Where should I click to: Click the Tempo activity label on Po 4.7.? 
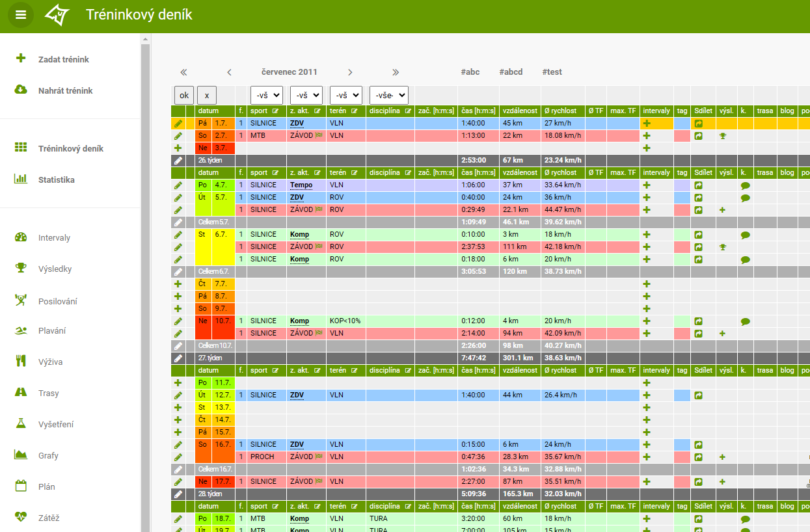(x=301, y=185)
